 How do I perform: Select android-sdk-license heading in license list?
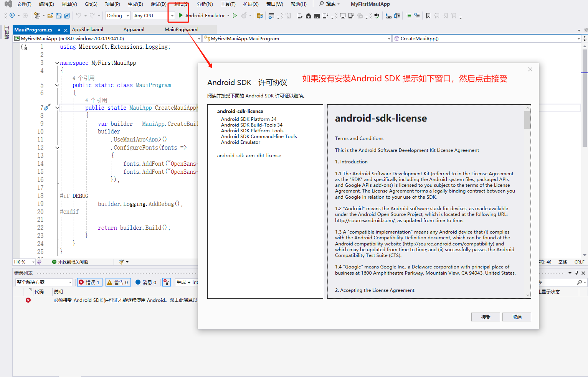(x=240, y=112)
